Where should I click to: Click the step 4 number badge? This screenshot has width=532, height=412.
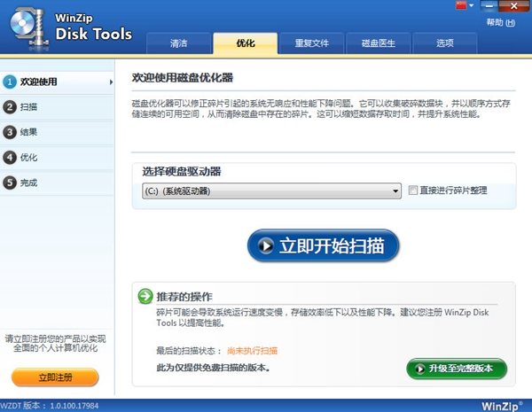click(x=10, y=158)
